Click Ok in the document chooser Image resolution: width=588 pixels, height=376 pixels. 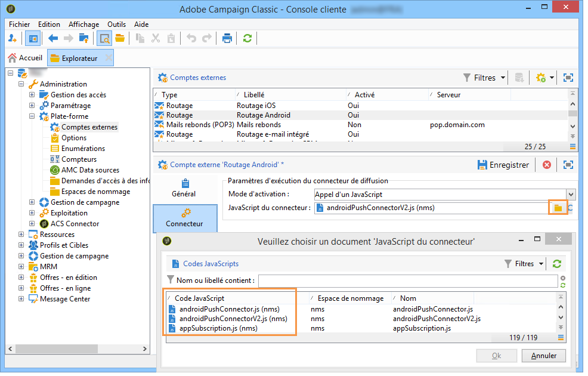pos(497,356)
